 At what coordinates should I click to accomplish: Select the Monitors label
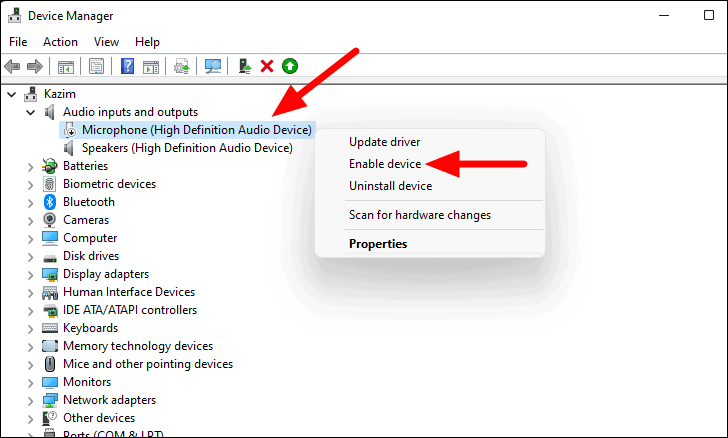click(87, 382)
